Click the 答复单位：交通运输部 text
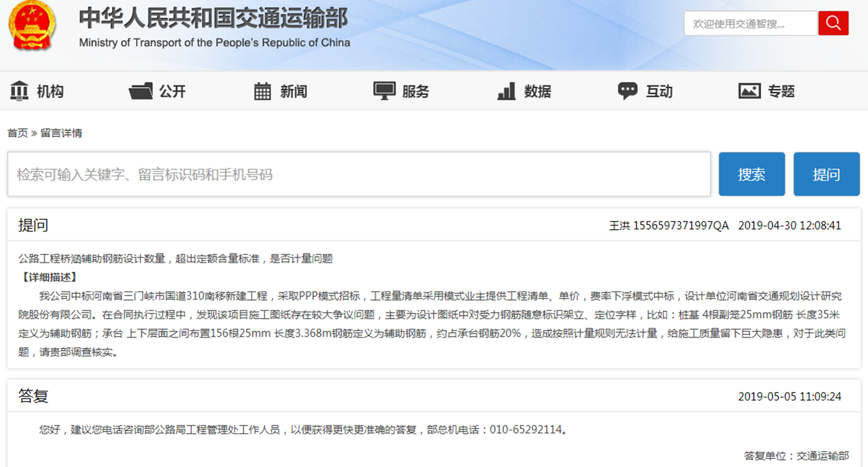The height and width of the screenshot is (467, 868). [796, 456]
